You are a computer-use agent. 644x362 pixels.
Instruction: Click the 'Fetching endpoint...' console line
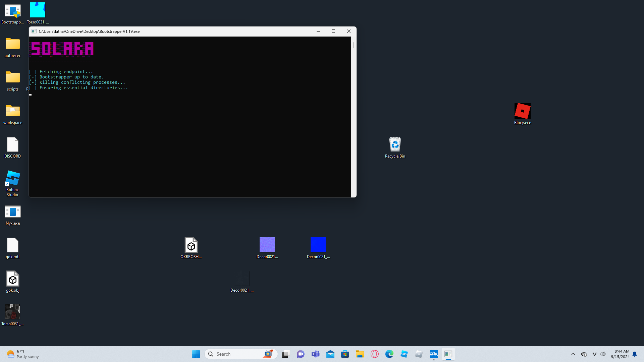(61, 71)
